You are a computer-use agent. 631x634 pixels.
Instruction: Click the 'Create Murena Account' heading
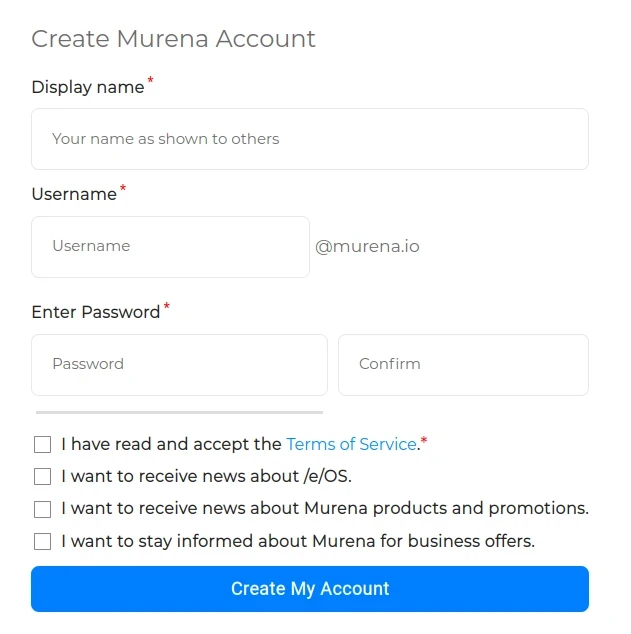click(173, 39)
